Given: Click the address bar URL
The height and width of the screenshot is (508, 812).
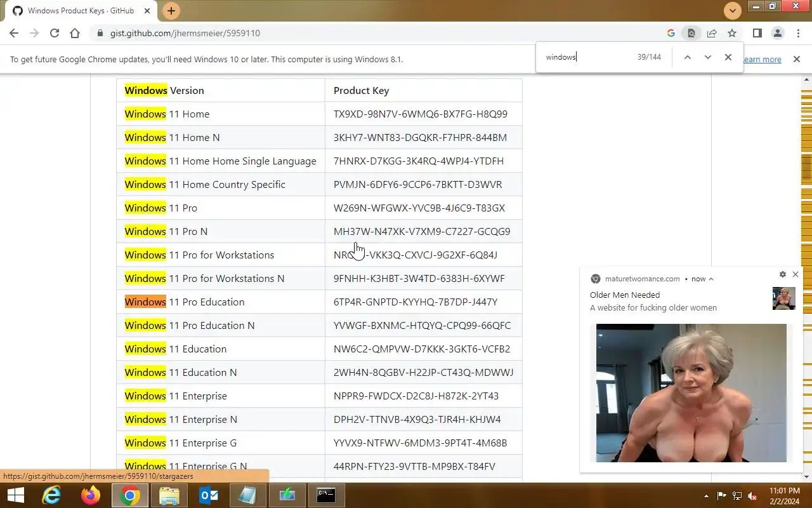Looking at the screenshot, I should coord(185,33).
